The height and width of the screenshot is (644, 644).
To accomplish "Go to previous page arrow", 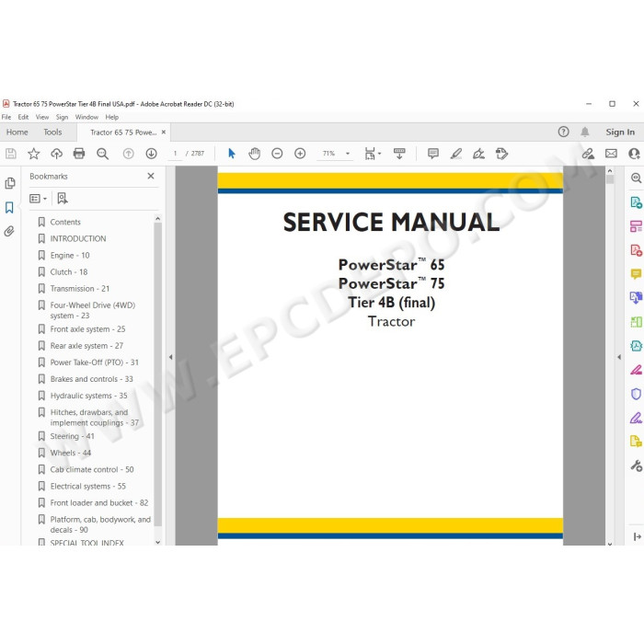I will tap(129, 154).
